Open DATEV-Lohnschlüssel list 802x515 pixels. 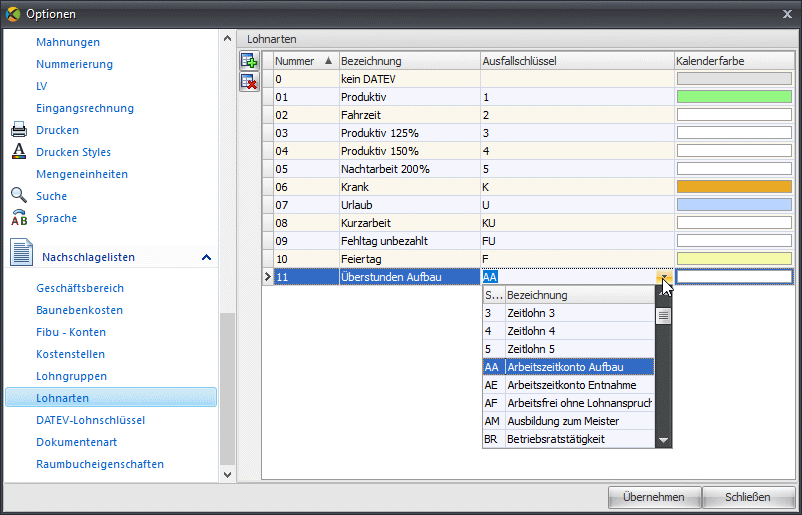[x=91, y=420]
